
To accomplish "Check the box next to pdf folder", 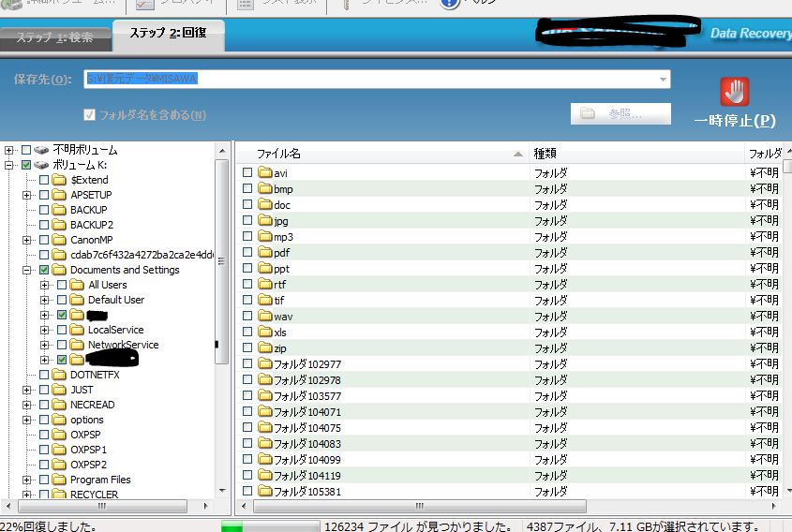I will (x=247, y=253).
